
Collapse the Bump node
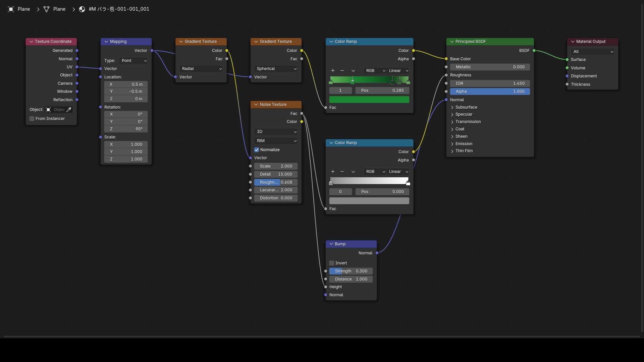pyautogui.click(x=331, y=244)
